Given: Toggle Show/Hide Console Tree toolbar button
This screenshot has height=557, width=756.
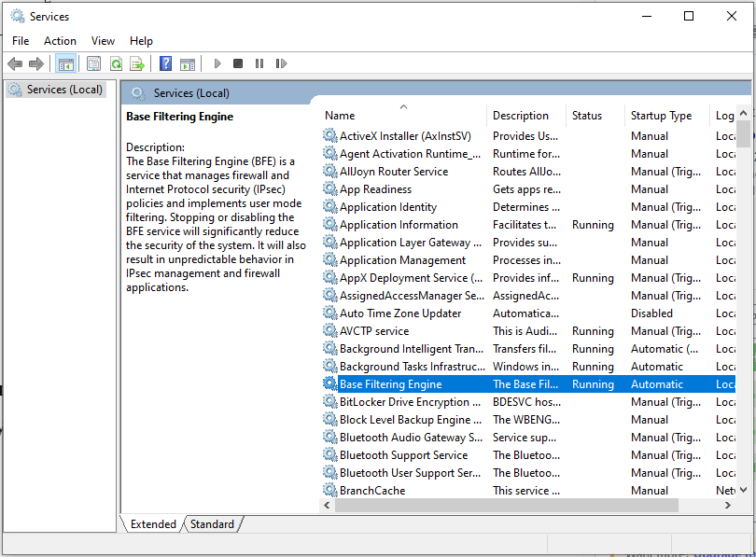Looking at the screenshot, I should (66, 63).
